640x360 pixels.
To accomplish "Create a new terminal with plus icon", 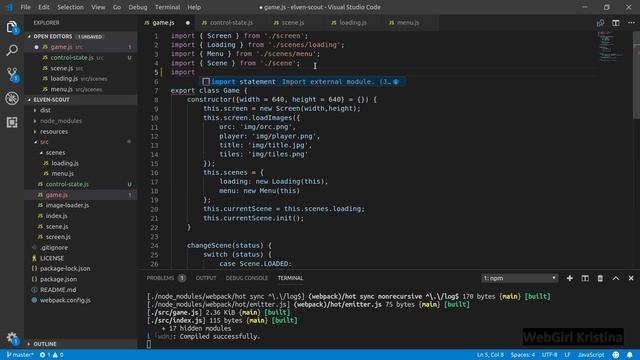I will pos(569,278).
